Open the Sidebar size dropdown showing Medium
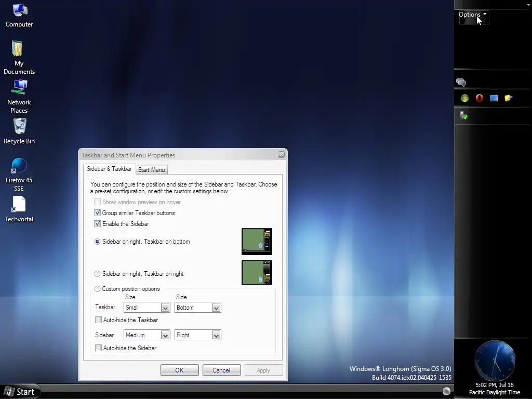Viewport: 532px width, 399px height. 147,335
